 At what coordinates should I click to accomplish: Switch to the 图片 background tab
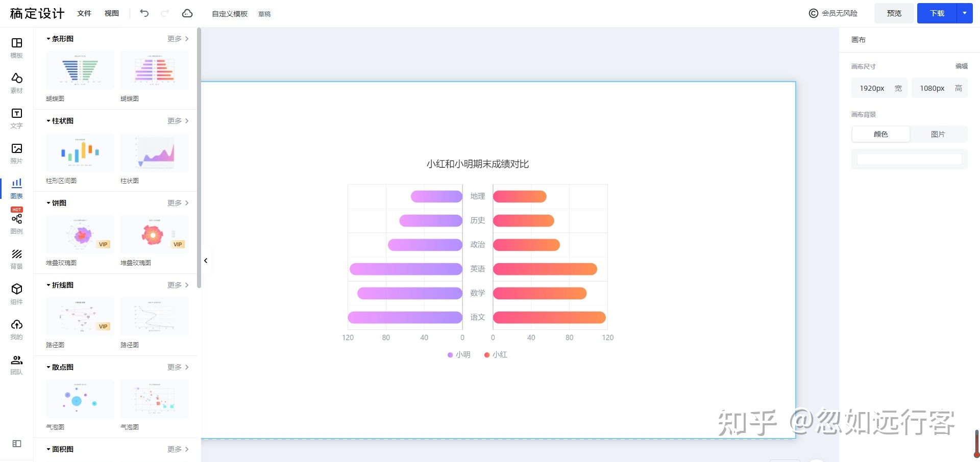pos(938,134)
